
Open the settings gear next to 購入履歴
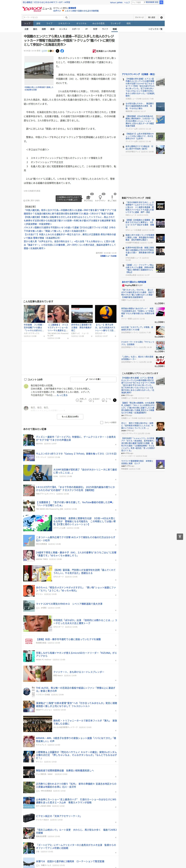point(161,17)
